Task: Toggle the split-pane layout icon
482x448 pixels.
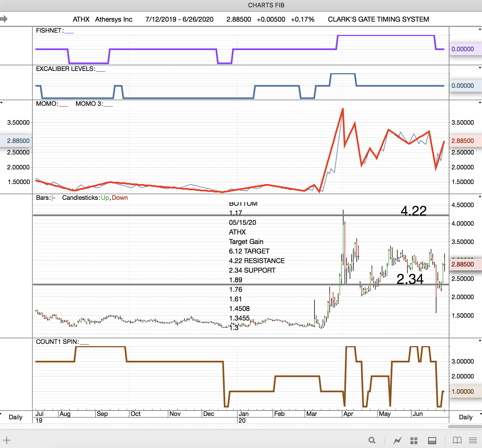Action: [x=432, y=440]
